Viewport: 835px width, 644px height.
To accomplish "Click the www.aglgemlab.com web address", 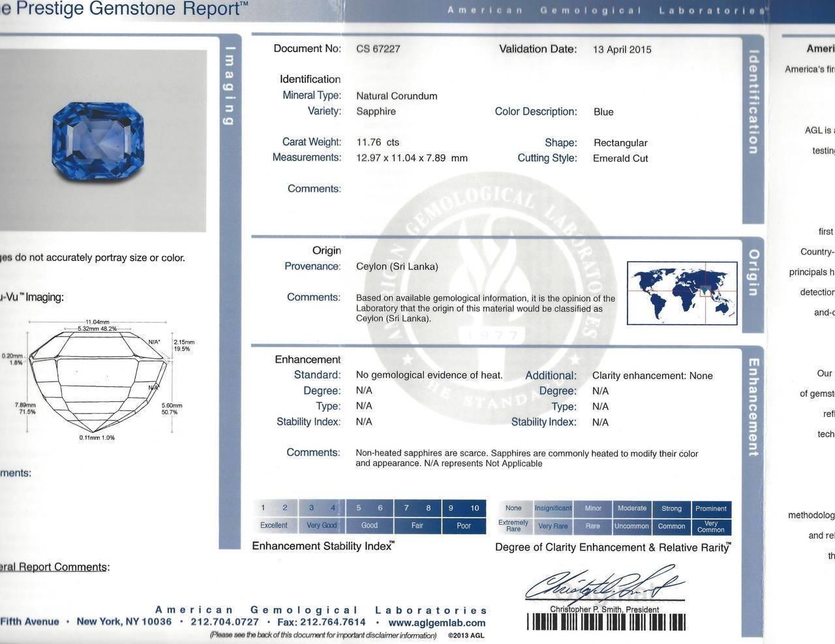I will click(437, 622).
